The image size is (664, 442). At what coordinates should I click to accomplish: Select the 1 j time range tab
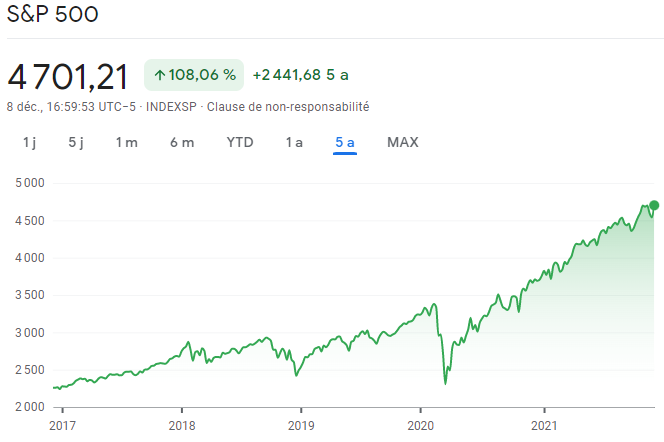click(30, 142)
